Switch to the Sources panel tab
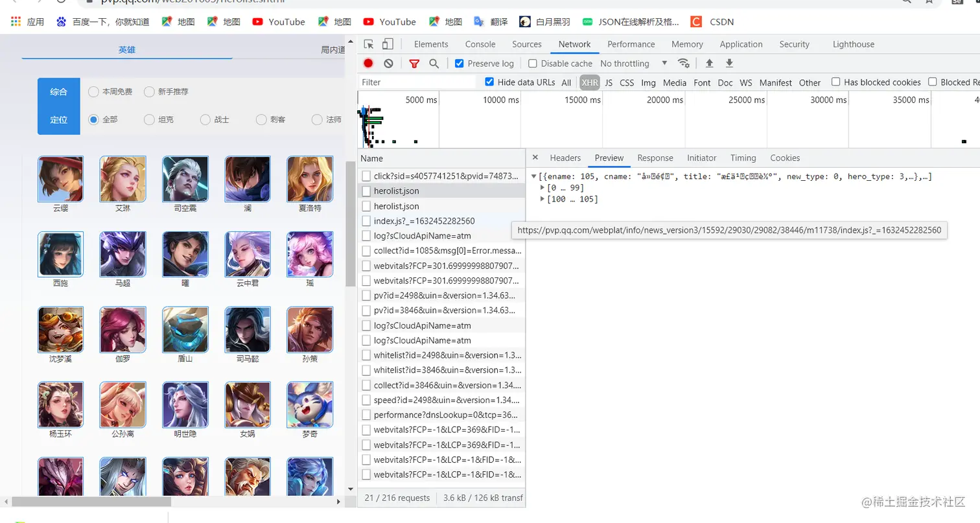 (x=527, y=44)
